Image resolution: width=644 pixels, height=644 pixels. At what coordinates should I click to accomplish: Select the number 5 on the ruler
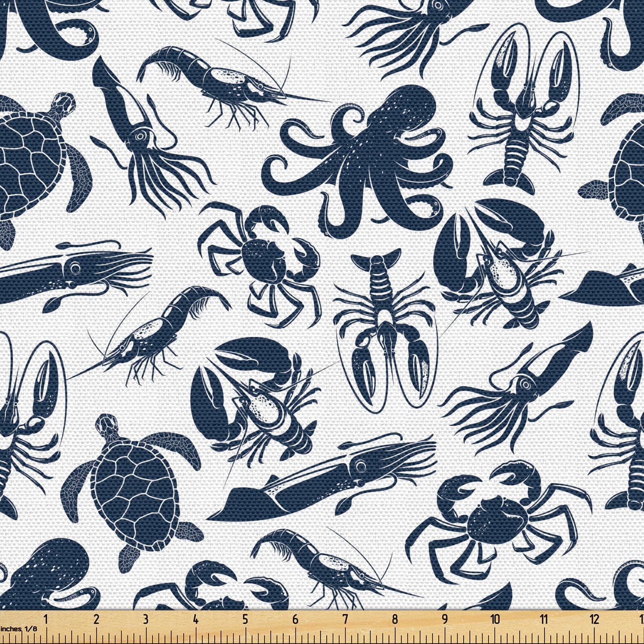tap(246, 620)
